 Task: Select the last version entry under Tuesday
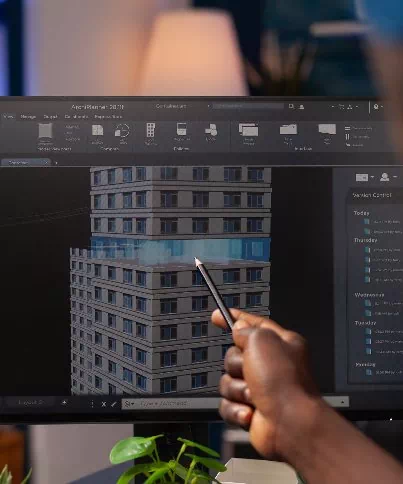point(383,351)
